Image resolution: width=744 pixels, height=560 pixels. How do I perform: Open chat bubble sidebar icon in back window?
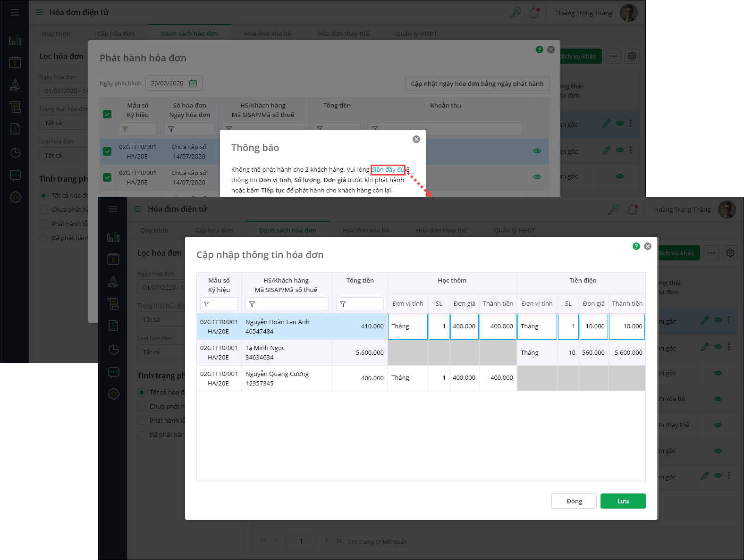pyautogui.click(x=16, y=176)
